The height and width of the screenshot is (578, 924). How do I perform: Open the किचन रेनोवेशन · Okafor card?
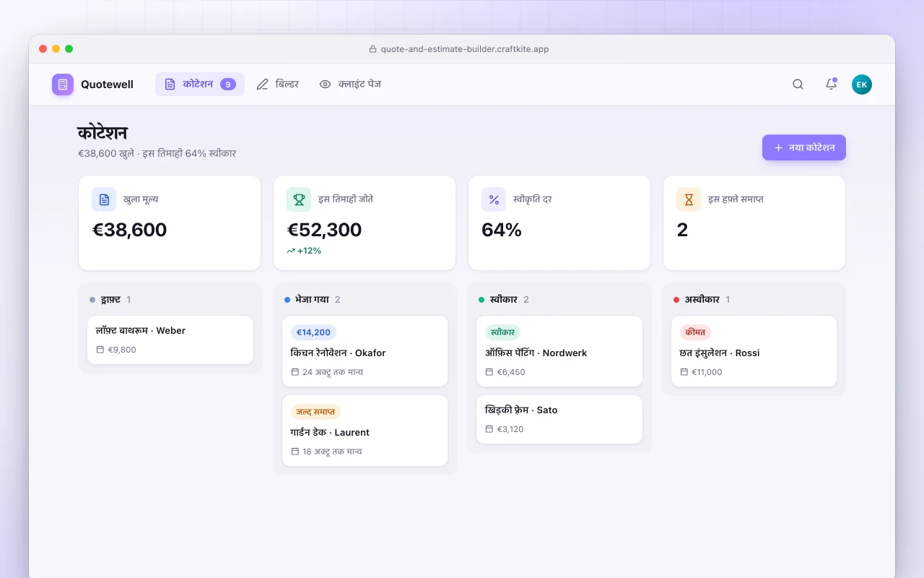pos(365,351)
